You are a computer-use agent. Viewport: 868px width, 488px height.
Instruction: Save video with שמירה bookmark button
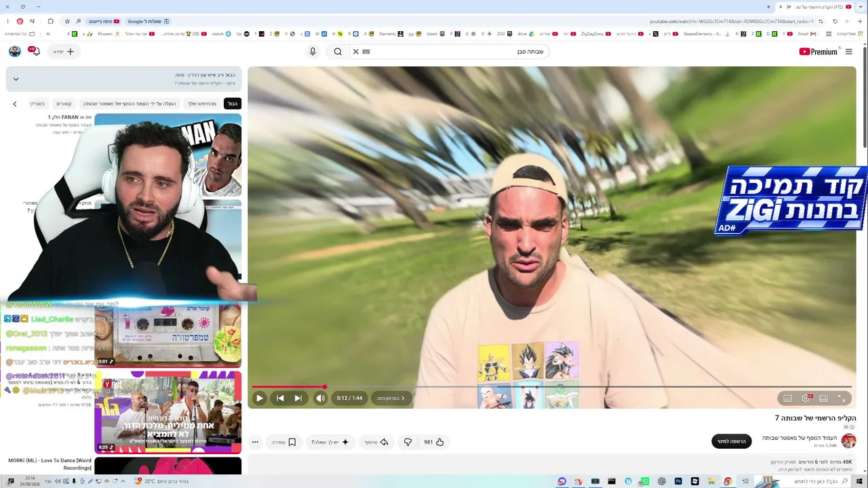[x=283, y=442]
